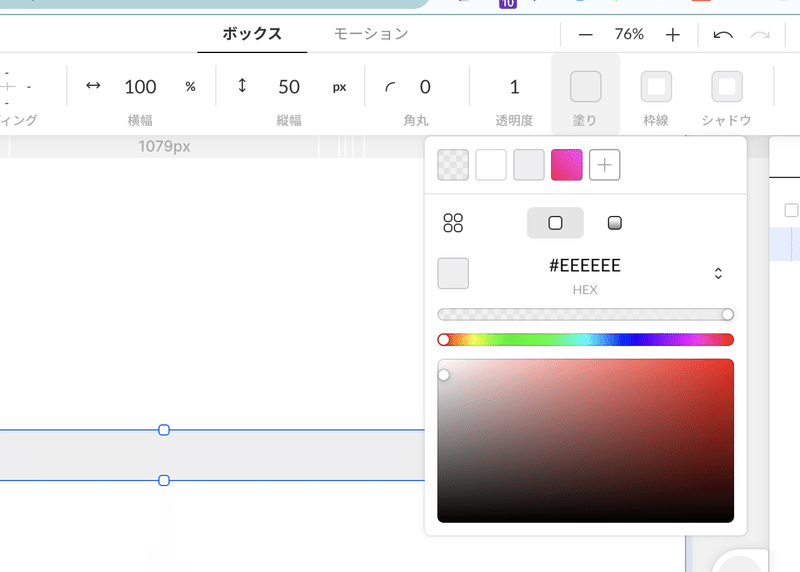800x572 pixels.
Task: Select the transparent checkerboard swatch
Action: tap(453, 165)
